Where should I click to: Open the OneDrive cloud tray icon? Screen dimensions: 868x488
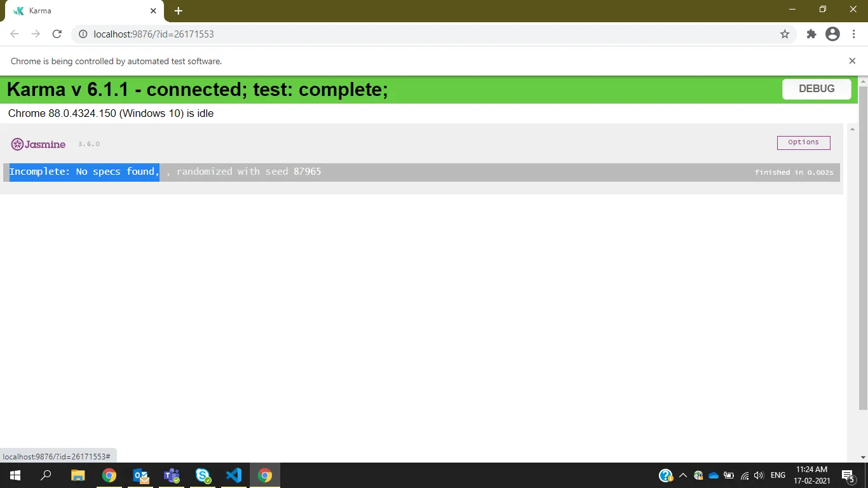click(x=714, y=475)
